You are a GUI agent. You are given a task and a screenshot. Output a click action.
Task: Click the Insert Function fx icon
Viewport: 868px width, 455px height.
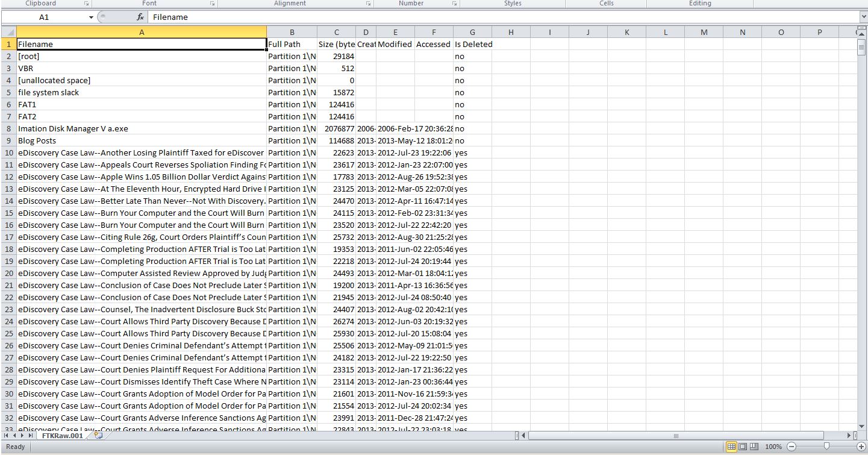coord(140,17)
